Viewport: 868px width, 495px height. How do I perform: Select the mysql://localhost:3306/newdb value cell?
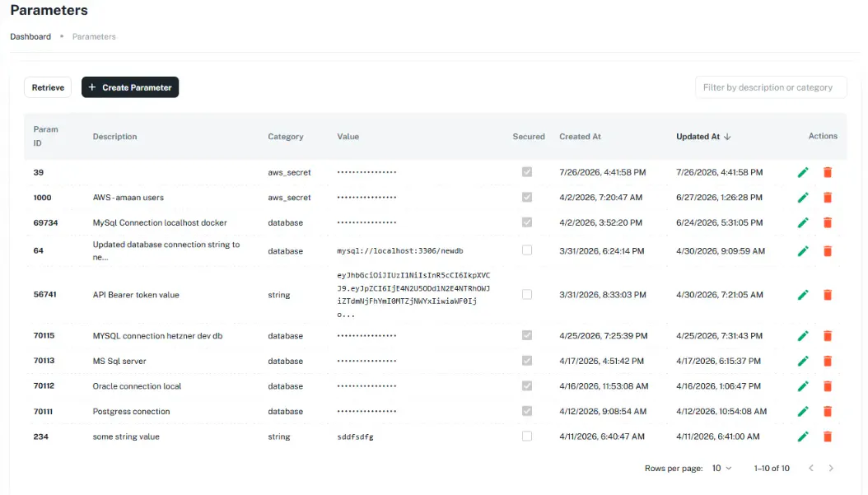pyautogui.click(x=400, y=251)
